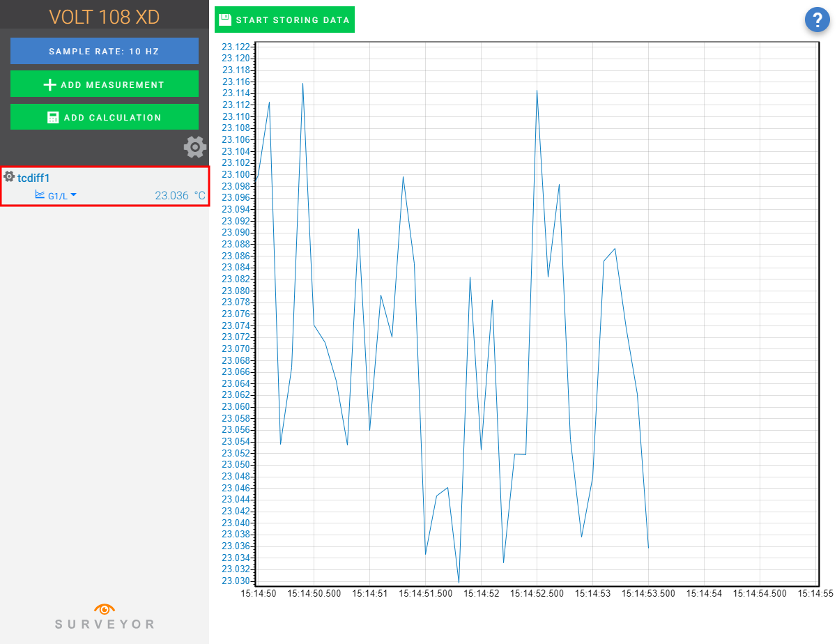Click the Add Measurement button

104,84
